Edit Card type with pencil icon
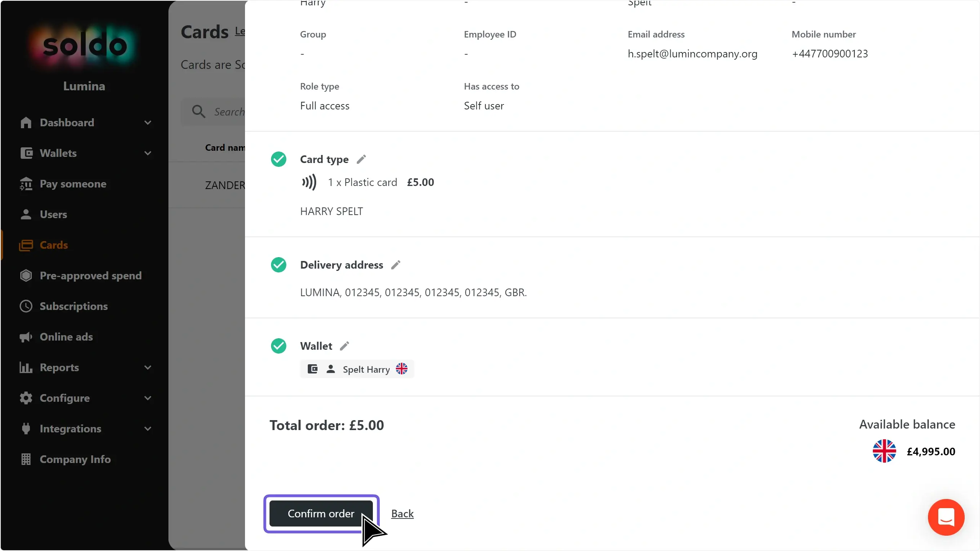This screenshot has height=551, width=980. [x=361, y=159]
